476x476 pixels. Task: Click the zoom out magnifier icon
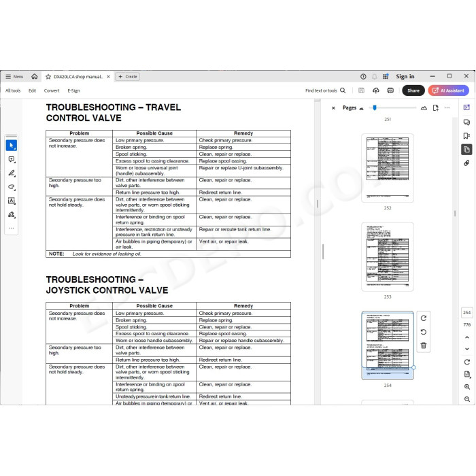click(x=467, y=399)
